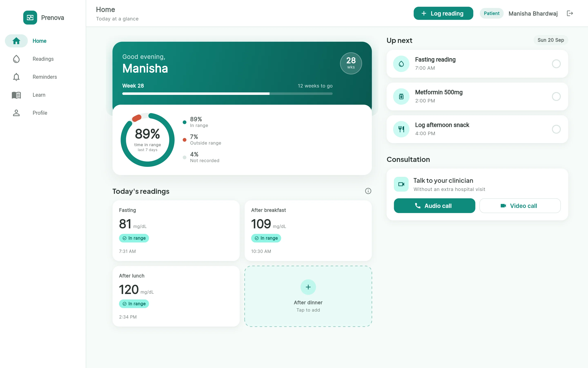Click the 2:34 PM timestamp
Image resolution: width=588 pixels, height=368 pixels.
click(128, 317)
